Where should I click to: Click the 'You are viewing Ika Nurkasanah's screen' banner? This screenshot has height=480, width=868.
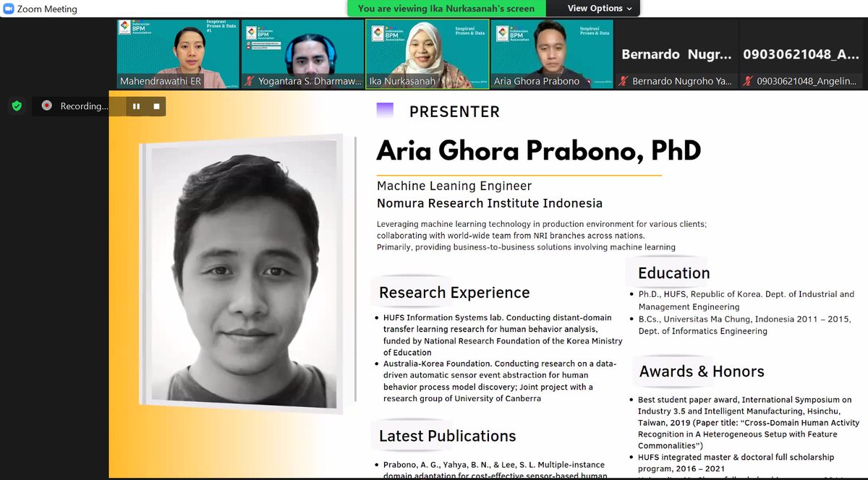click(446, 9)
